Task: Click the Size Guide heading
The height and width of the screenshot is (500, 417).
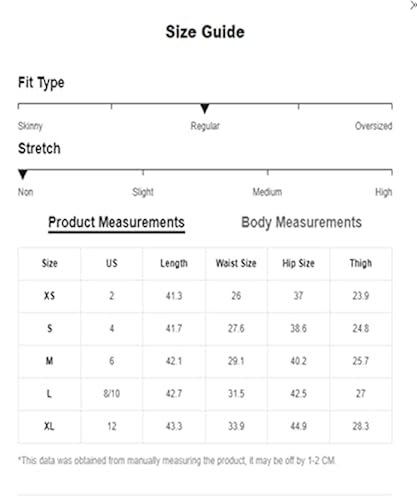Action: click(x=205, y=32)
